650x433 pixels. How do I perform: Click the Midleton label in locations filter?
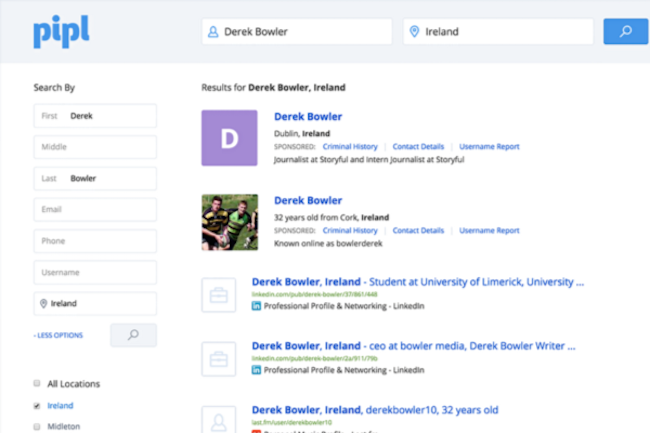click(63, 426)
